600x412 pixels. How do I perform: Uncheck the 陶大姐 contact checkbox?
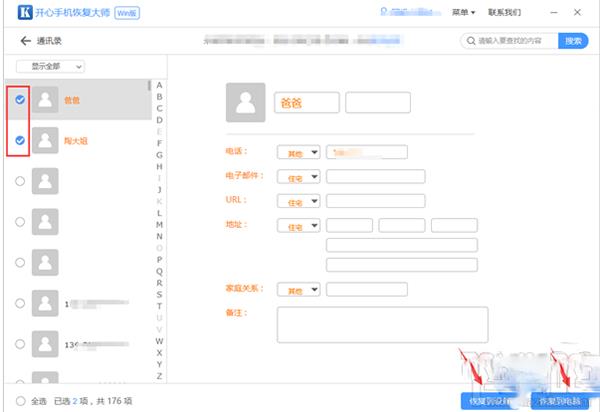point(20,141)
